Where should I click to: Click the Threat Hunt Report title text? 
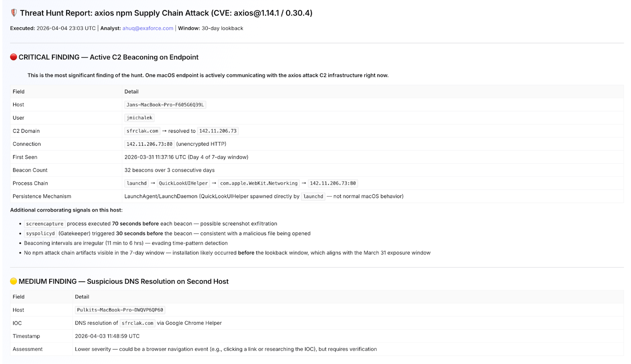click(x=166, y=13)
